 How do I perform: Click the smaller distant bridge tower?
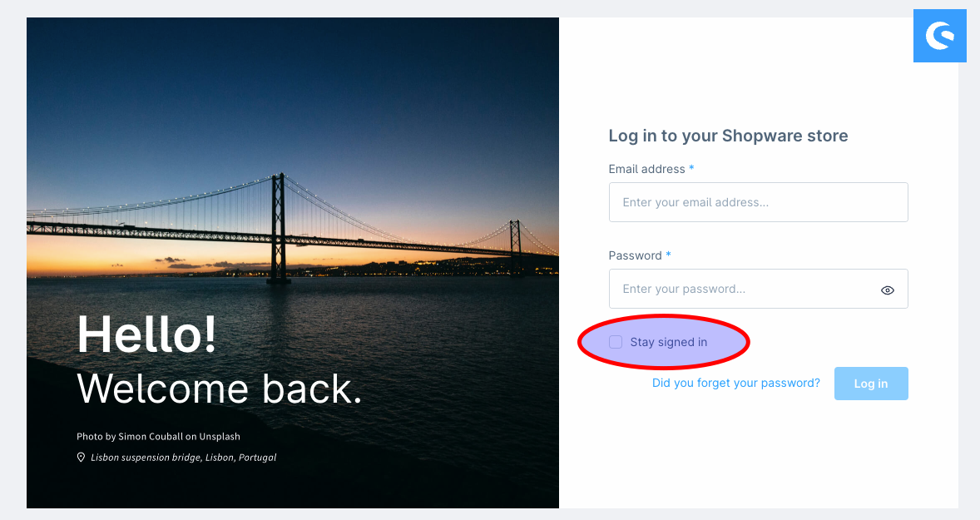(x=516, y=245)
